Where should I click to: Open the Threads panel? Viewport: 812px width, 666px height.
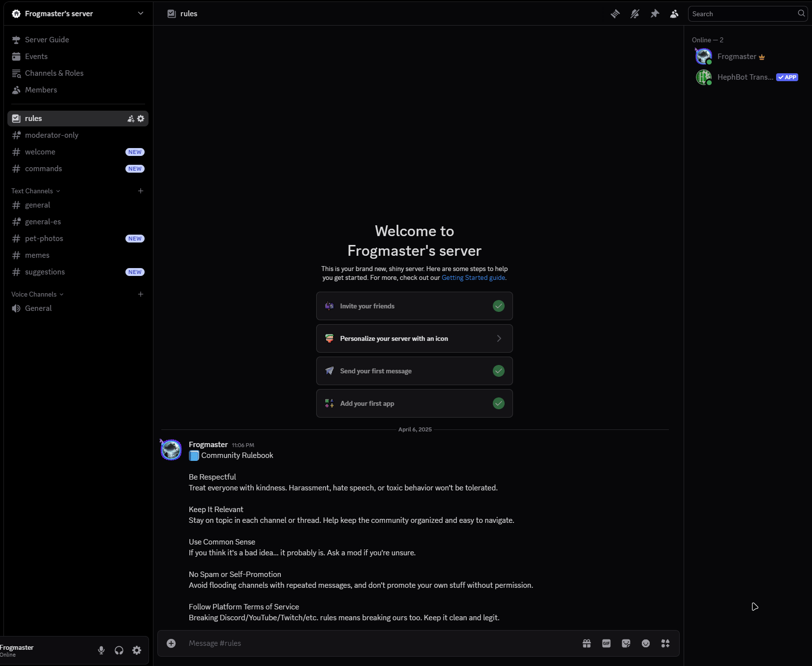click(615, 13)
